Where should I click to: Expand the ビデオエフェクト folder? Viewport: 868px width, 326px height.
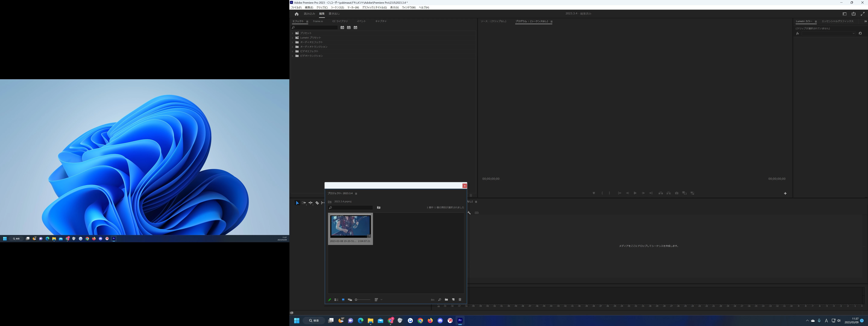[x=292, y=51]
